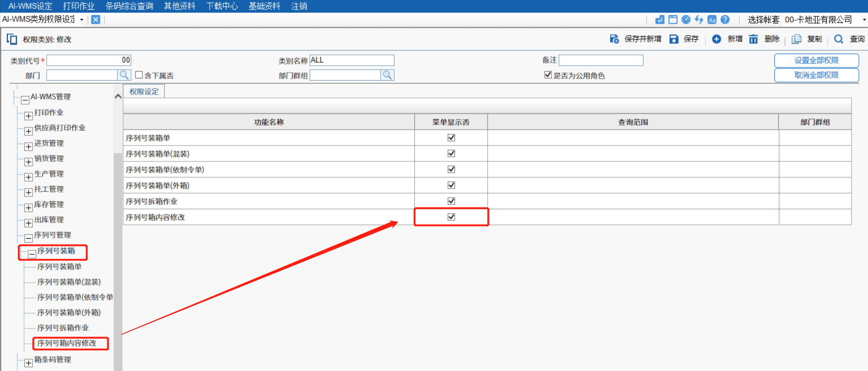
Task: Open help via the question mark icon
Action: click(725, 19)
